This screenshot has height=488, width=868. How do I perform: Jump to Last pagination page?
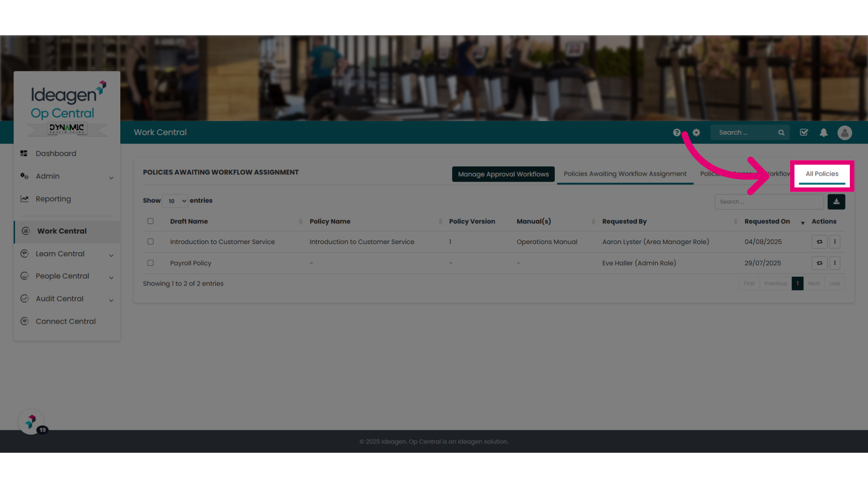click(x=835, y=283)
